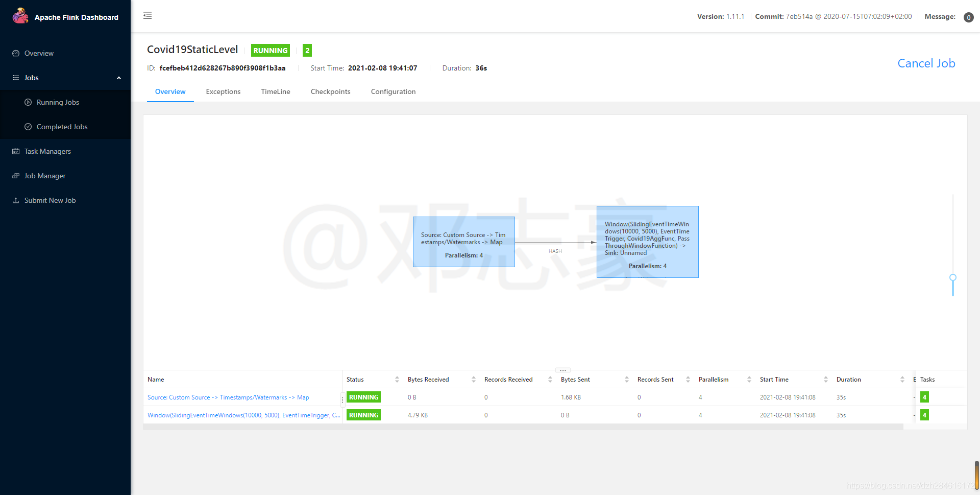Image resolution: width=980 pixels, height=495 pixels.
Task: Click the message count badge
Action: pos(968,17)
